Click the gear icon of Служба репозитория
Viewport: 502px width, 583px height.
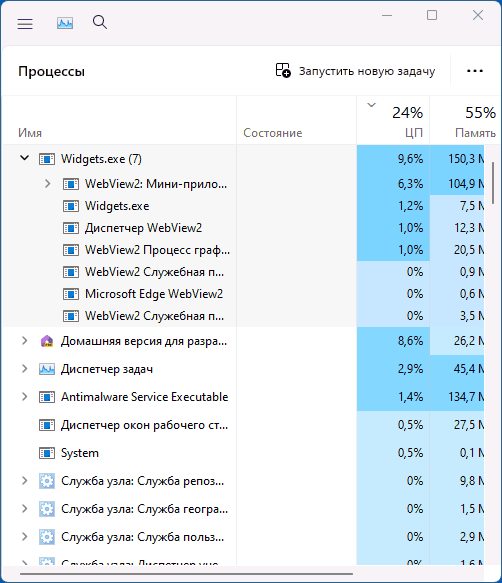[x=47, y=481]
